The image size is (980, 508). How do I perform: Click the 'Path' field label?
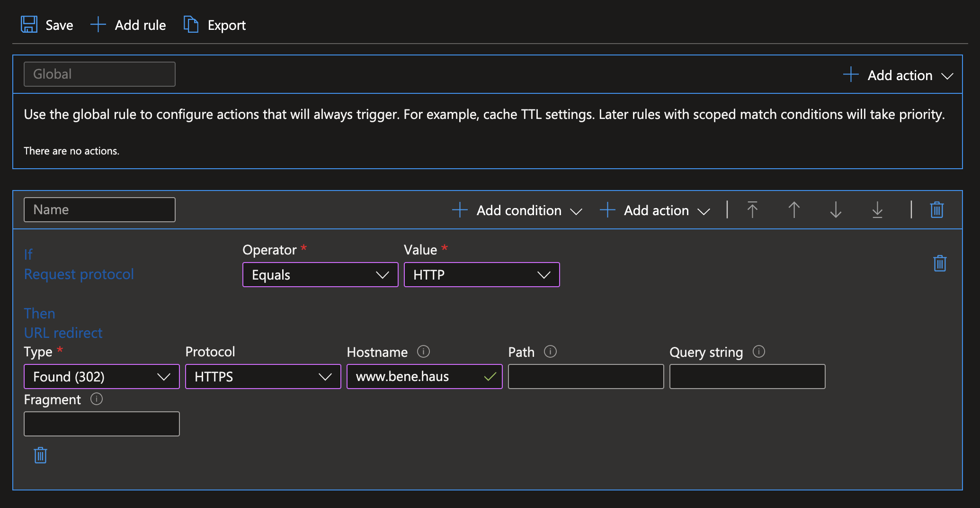521,352
